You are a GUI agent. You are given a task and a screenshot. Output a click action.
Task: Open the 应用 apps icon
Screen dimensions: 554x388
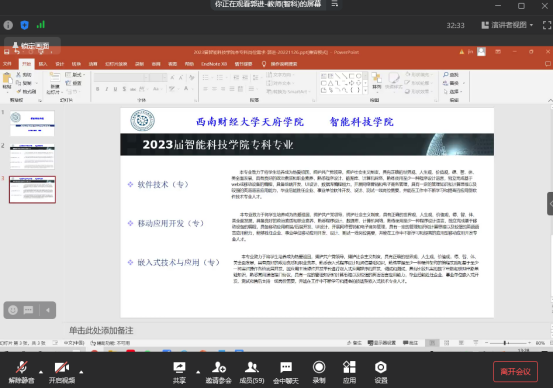[349, 372]
